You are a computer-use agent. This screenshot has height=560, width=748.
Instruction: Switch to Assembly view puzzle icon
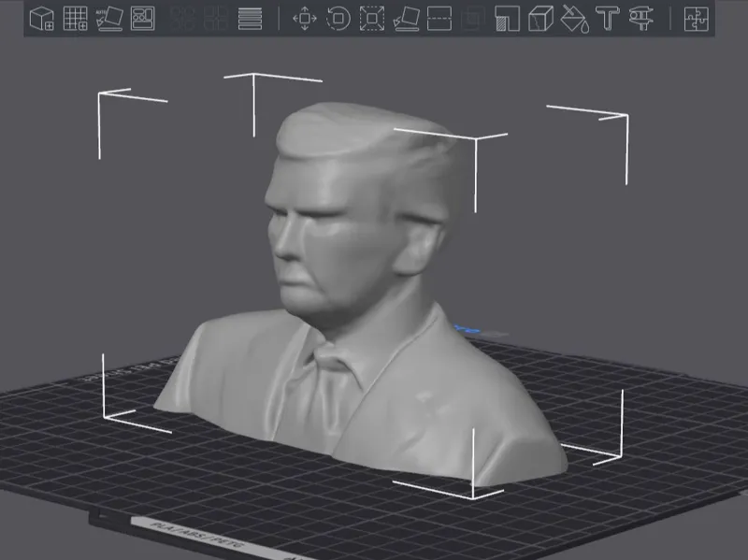[x=697, y=19]
